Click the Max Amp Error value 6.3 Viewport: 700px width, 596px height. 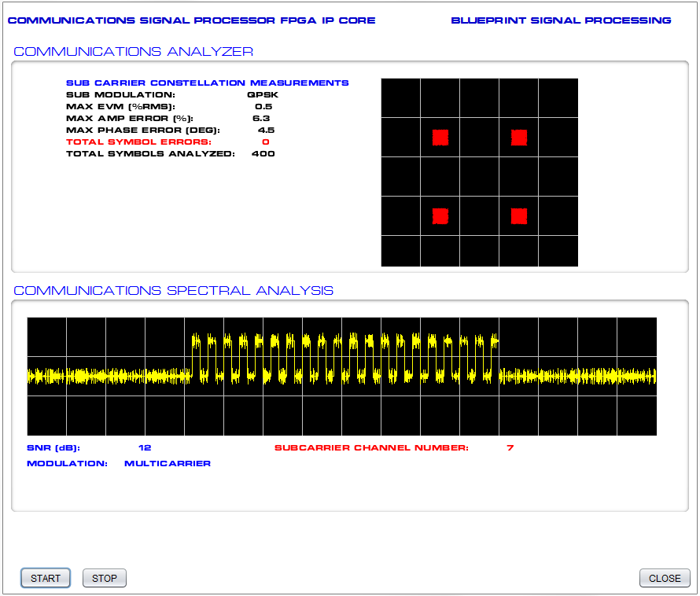tap(262, 118)
